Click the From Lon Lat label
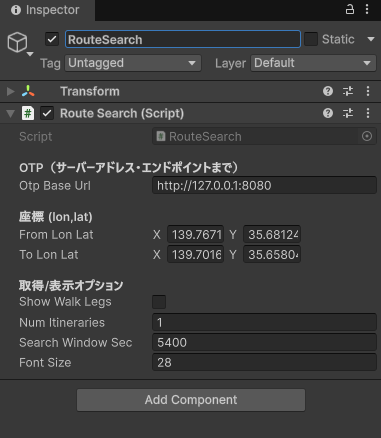Viewport: 381px width, 438px height. [56, 235]
